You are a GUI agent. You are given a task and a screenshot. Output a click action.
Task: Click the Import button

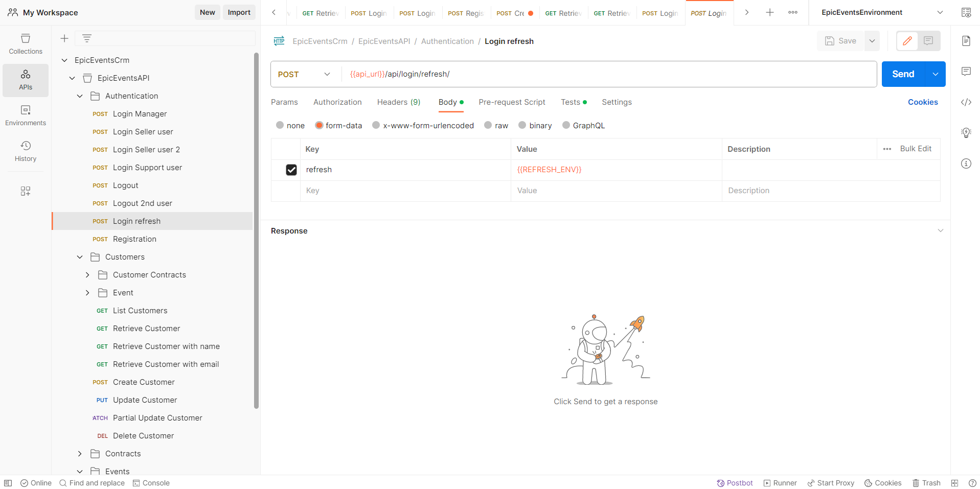239,12
